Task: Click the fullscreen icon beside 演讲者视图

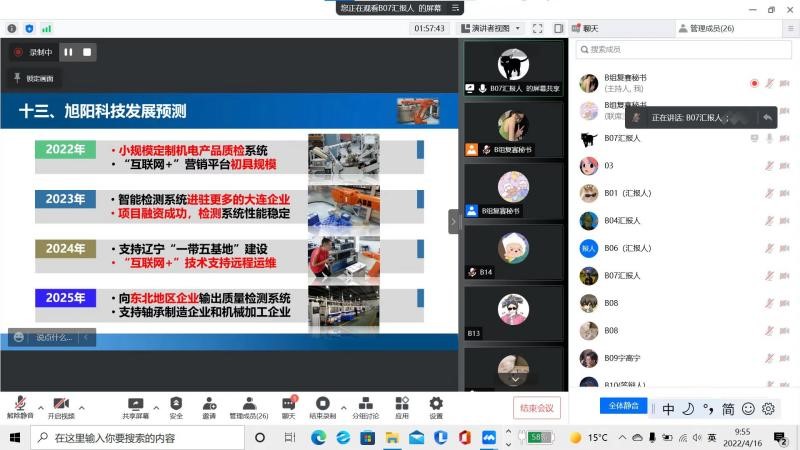Action: click(538, 29)
